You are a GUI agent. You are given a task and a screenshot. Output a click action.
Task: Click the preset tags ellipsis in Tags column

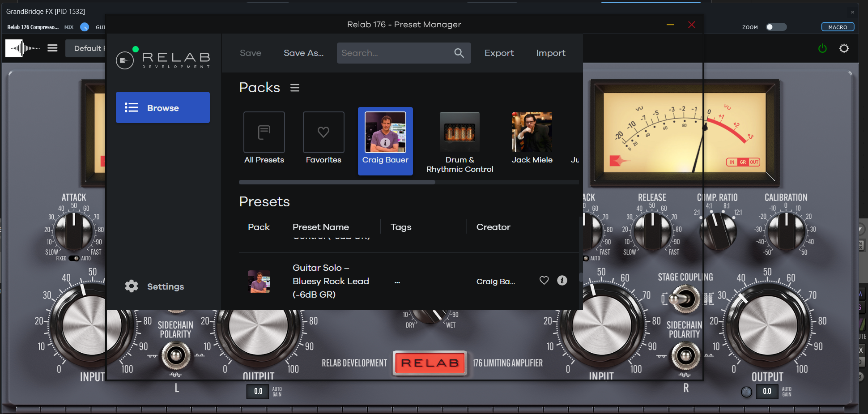pyautogui.click(x=397, y=282)
